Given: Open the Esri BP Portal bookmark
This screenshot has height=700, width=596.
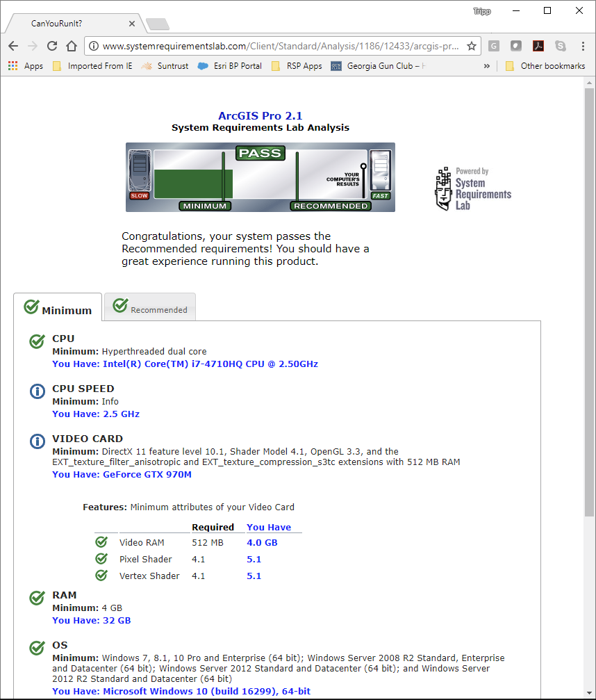Looking at the screenshot, I should coord(230,66).
